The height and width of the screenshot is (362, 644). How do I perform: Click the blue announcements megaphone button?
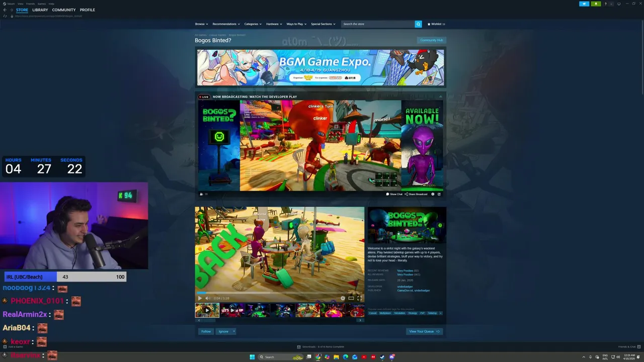click(x=584, y=4)
